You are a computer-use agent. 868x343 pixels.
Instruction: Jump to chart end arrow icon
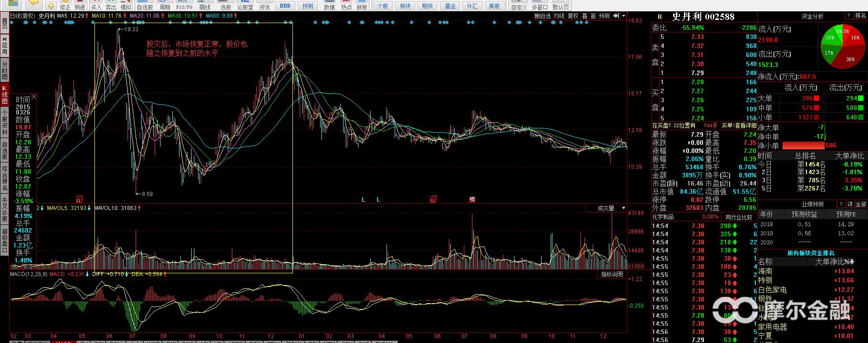coord(616,16)
